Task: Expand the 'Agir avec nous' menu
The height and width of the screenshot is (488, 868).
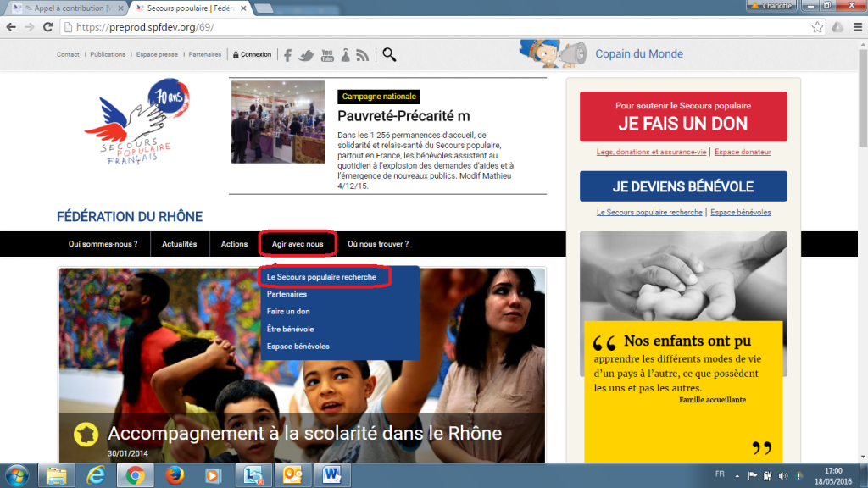Action: [x=298, y=244]
